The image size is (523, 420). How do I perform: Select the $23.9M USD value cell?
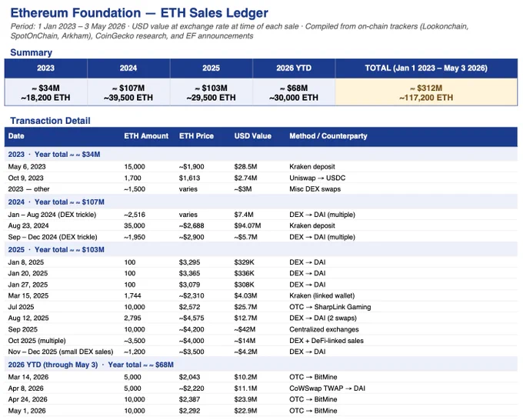pyautogui.click(x=245, y=400)
